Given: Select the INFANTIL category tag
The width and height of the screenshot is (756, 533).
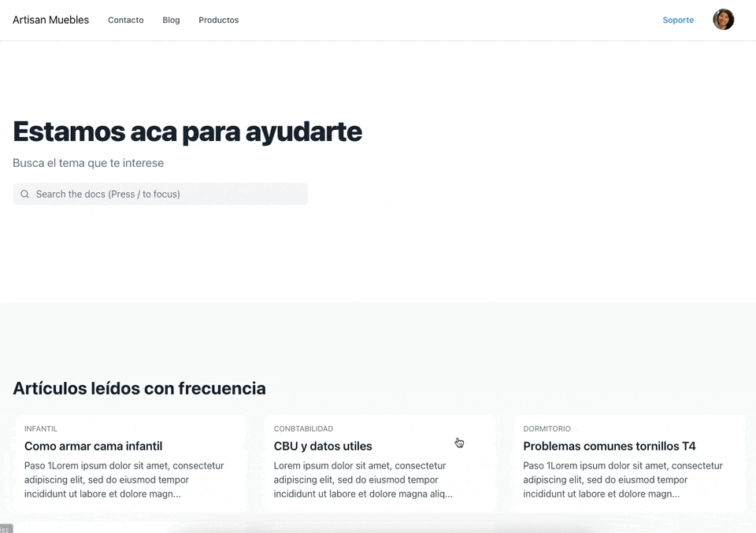Looking at the screenshot, I should click(x=40, y=428).
